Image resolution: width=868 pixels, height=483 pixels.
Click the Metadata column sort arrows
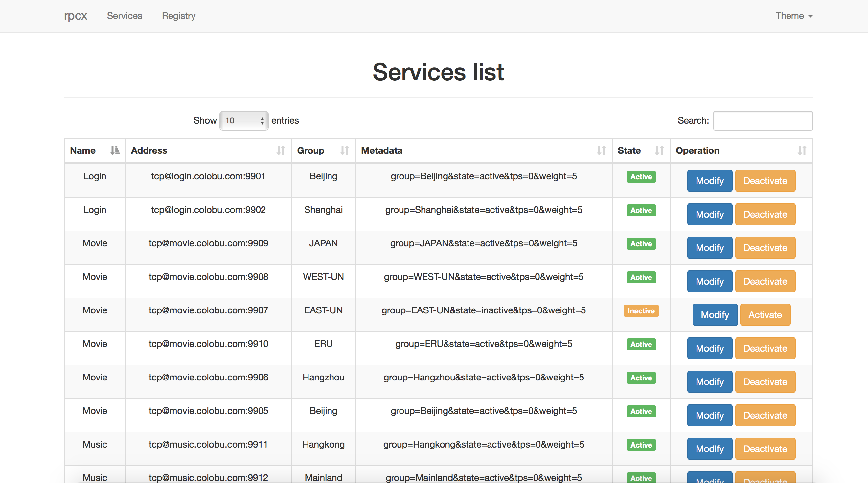[602, 150]
